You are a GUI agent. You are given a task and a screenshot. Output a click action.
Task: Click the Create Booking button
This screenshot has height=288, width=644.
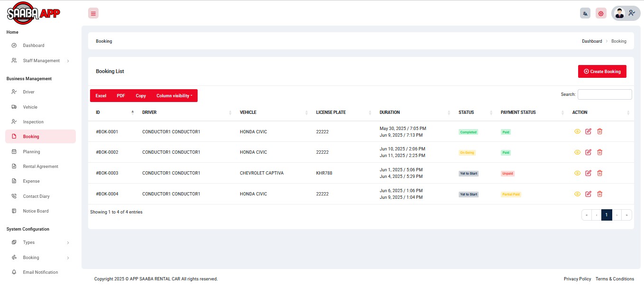[x=602, y=72]
